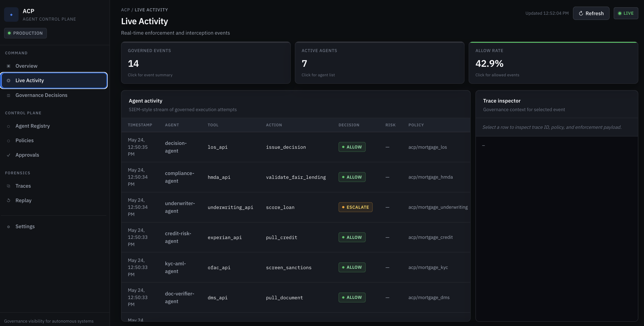Click the DECISION column header

click(x=349, y=125)
